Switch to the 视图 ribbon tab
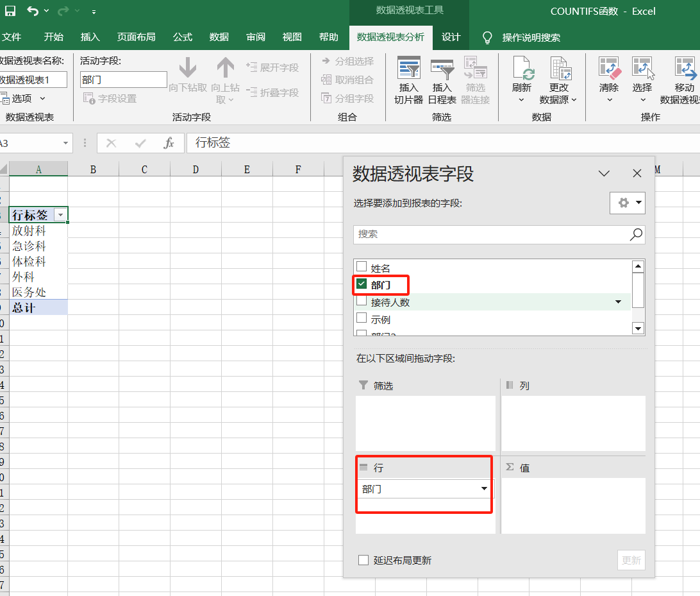 292,37
